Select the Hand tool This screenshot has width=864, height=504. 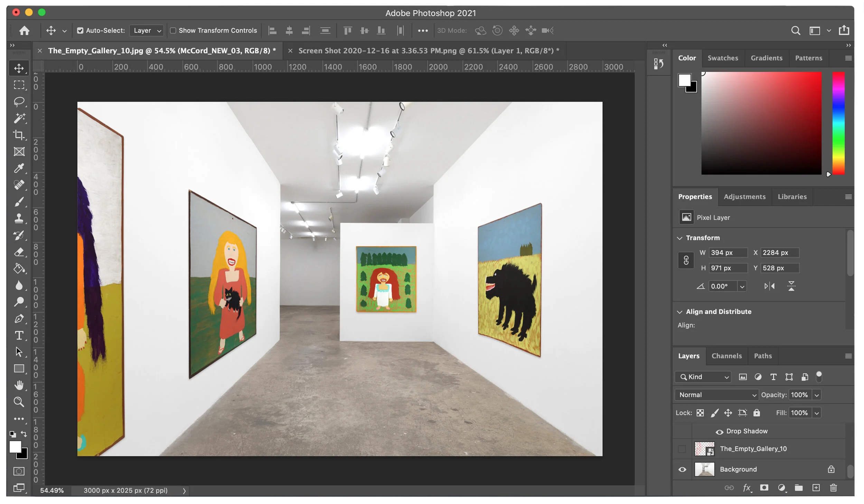pos(19,385)
